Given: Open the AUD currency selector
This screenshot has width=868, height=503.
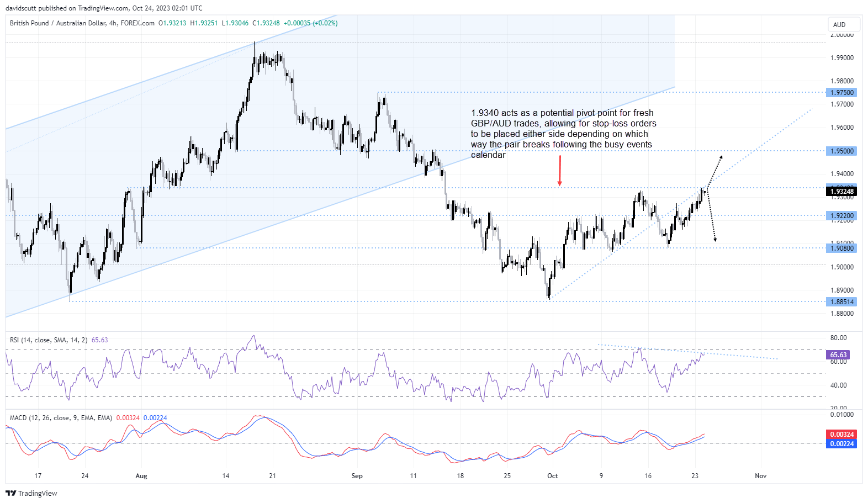Looking at the screenshot, I should [x=844, y=24].
